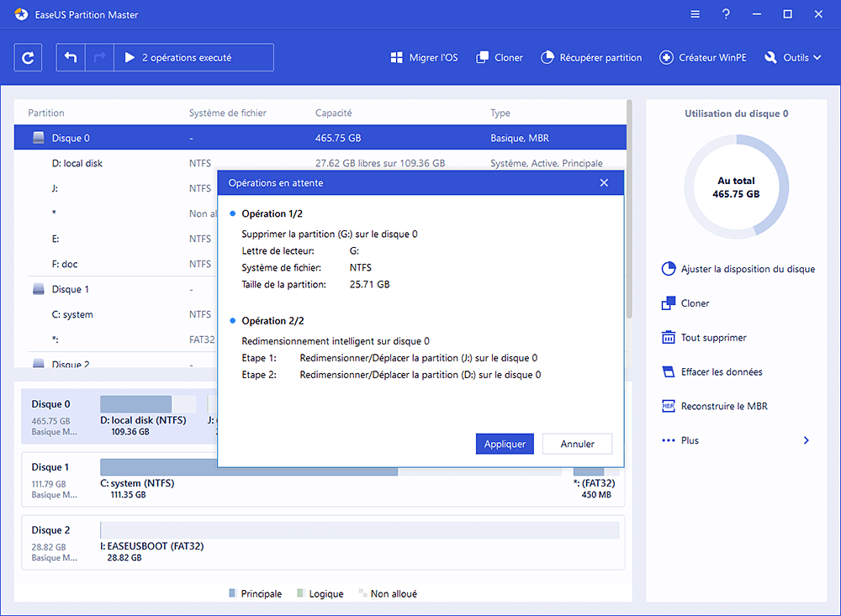Click the Appliquer button
This screenshot has height=616, width=841.
pos(505,444)
